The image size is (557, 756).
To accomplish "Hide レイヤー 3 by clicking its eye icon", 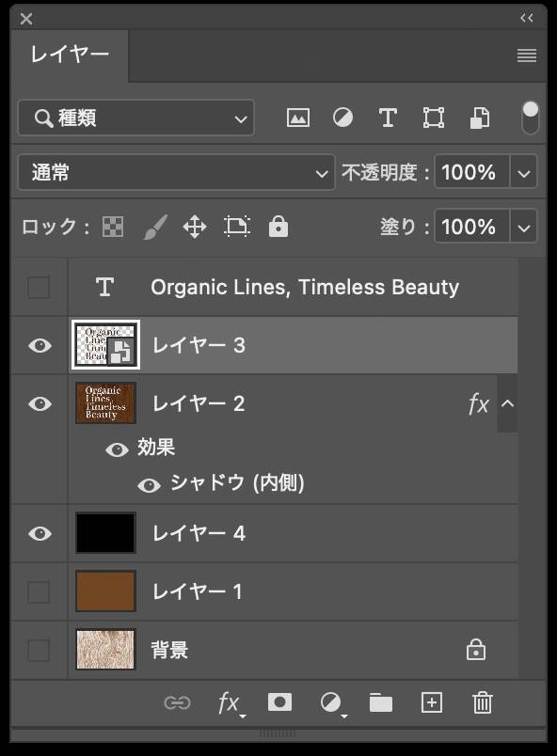I will tap(38, 346).
